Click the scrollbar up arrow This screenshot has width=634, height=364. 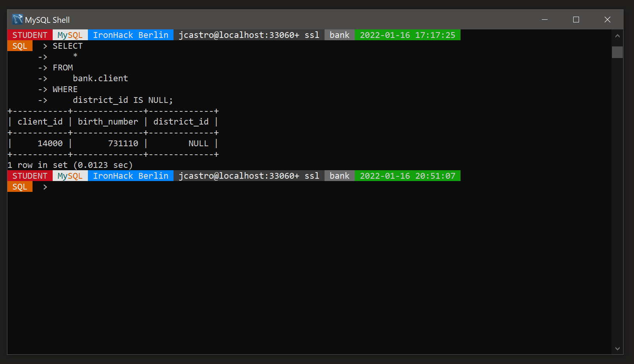617,35
